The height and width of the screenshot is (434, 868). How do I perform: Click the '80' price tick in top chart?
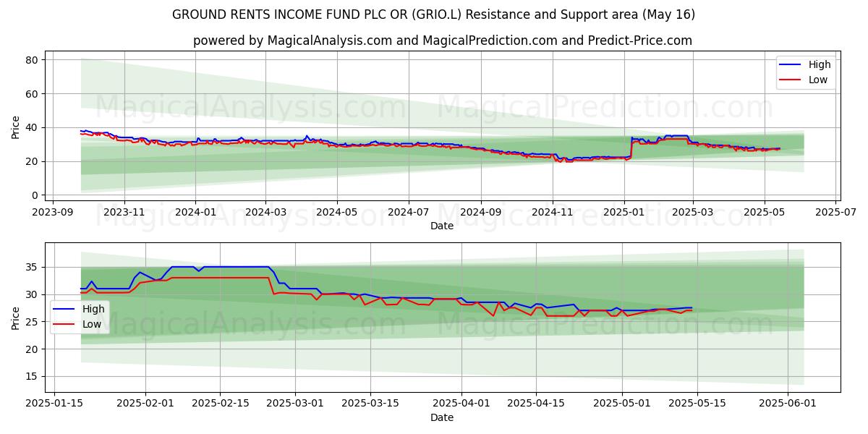pyautogui.click(x=33, y=60)
